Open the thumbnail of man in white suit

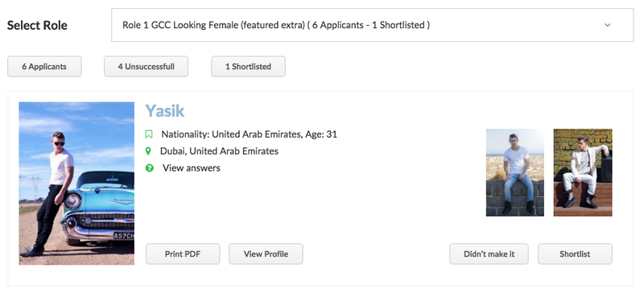(583, 172)
